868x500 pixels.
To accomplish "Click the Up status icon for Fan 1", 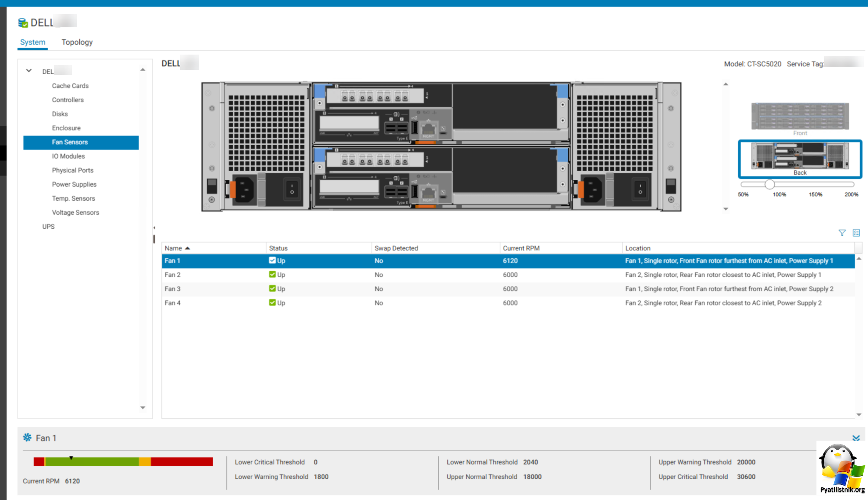I will click(272, 260).
